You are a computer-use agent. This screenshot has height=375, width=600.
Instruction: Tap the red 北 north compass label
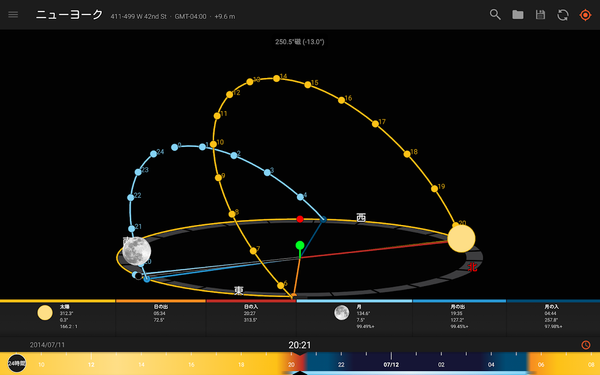pos(473,267)
